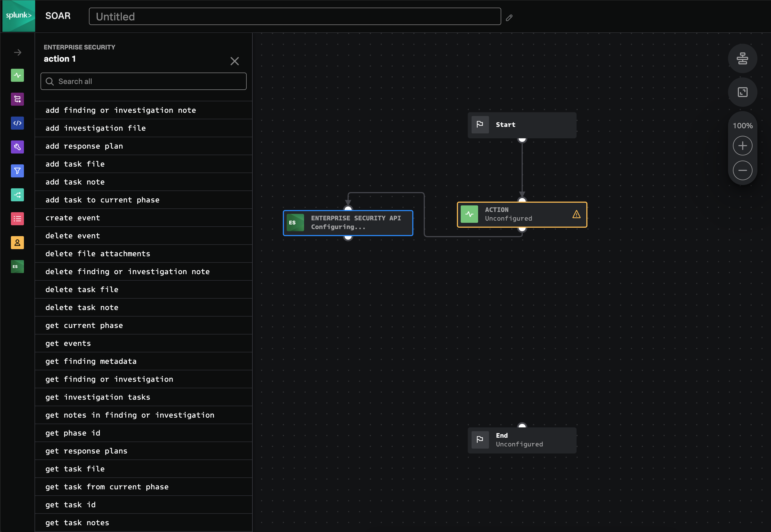Select the ES Enterprise Security sidebar icon
Viewport: 771px width, 532px height.
coord(17,267)
